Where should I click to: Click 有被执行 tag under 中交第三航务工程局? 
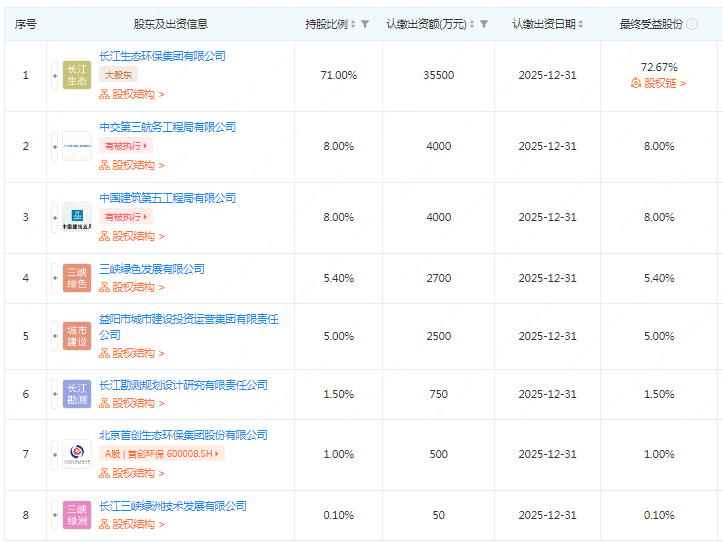[x=126, y=146]
